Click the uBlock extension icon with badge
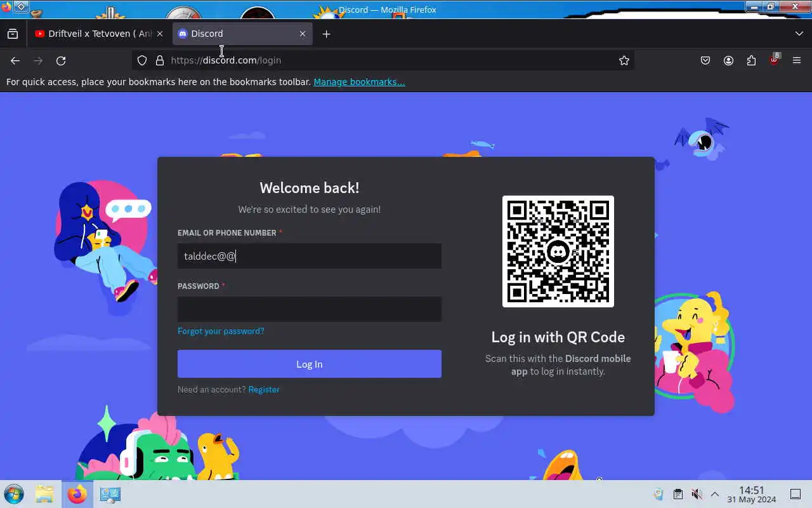This screenshot has height=508, width=812. (x=774, y=60)
